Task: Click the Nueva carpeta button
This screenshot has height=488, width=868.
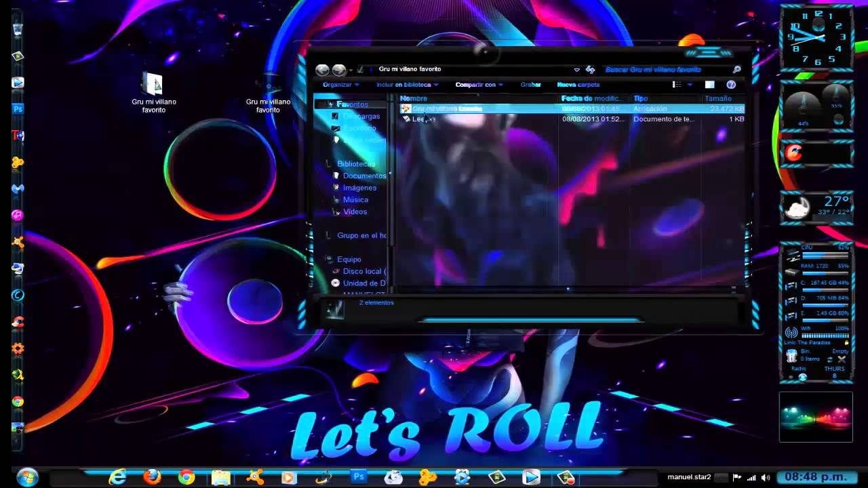Action: coord(578,85)
